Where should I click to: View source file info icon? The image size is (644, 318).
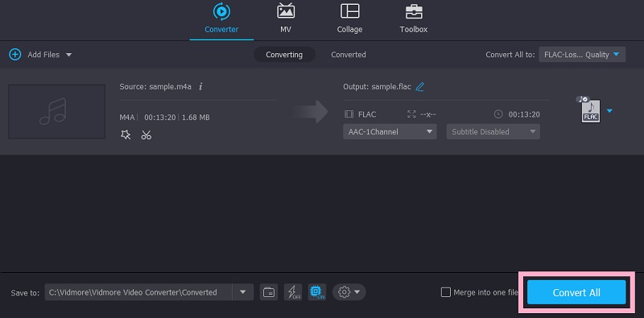(200, 87)
